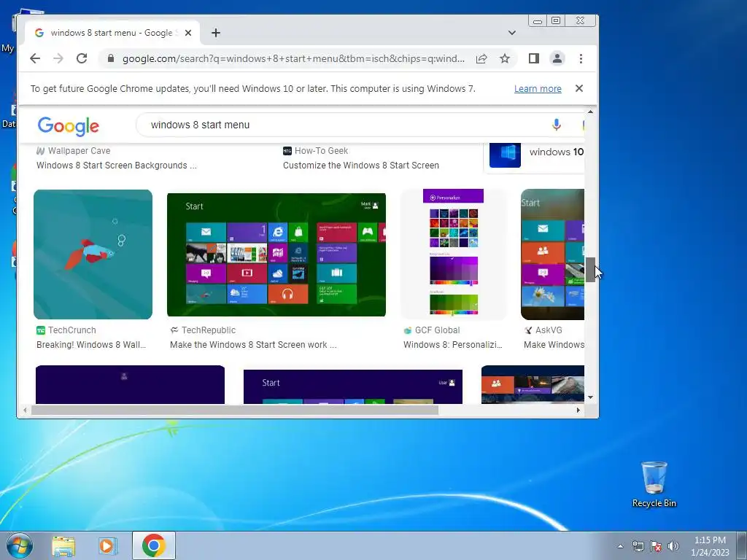The image size is (747, 560).
Task: Close the windows 8 start menu tab
Action: (x=188, y=33)
